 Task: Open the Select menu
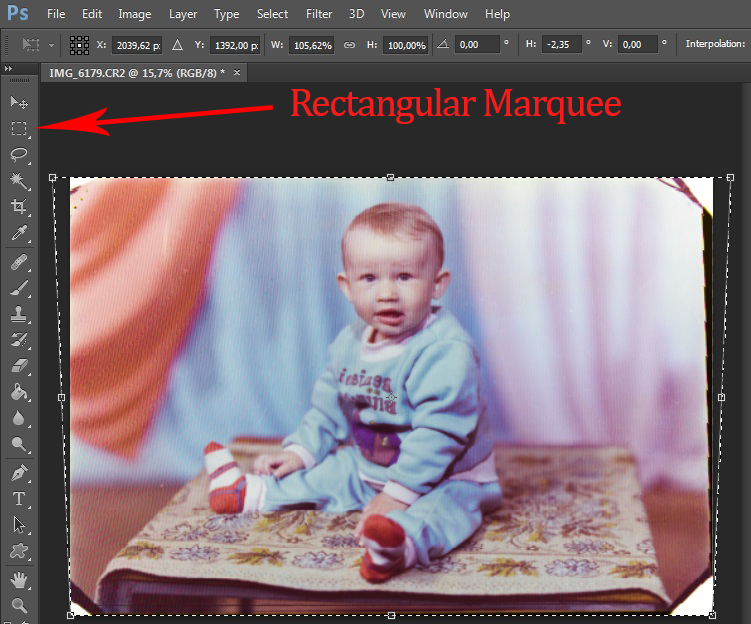coord(272,14)
